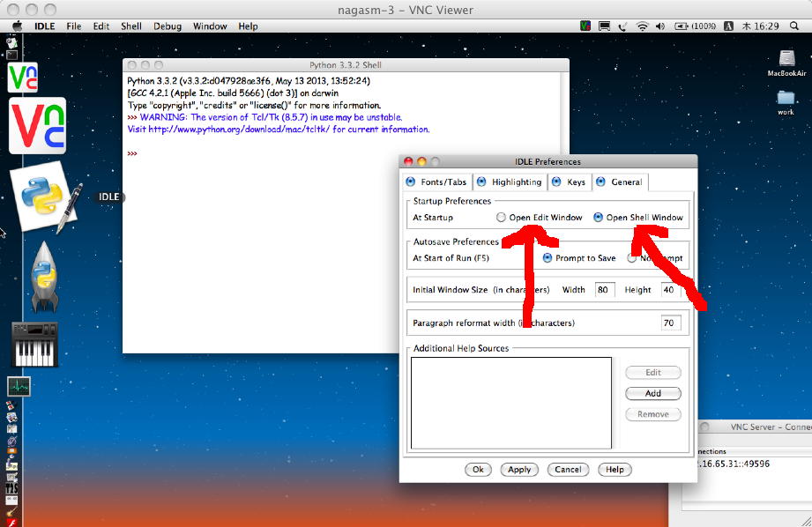Click the Python 3.3.2 Shell window title bar
812x527 pixels.
(x=346, y=64)
